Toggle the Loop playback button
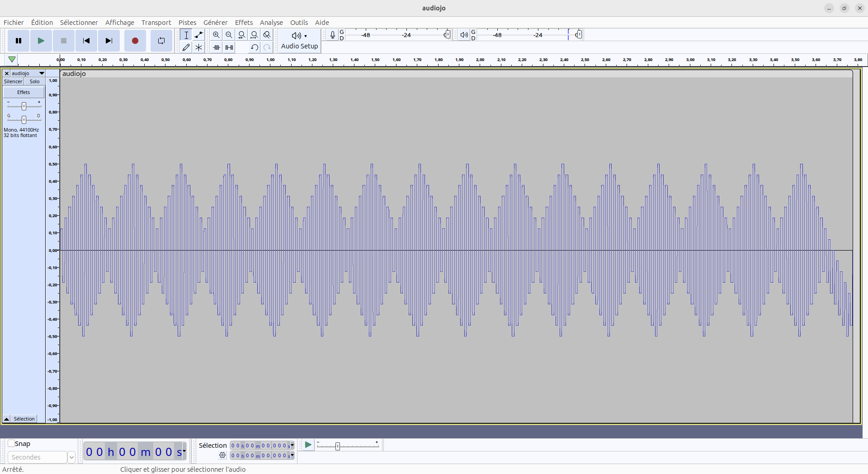 pyautogui.click(x=161, y=41)
